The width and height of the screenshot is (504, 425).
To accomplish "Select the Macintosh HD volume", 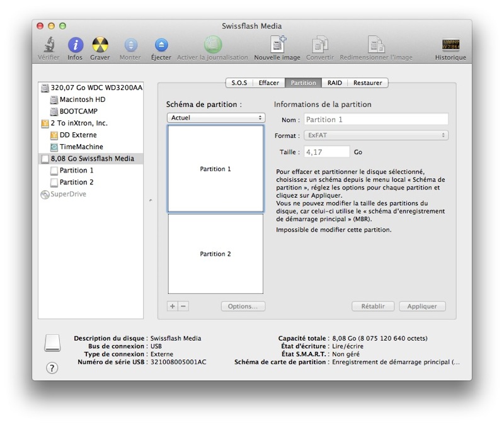I will coord(82,99).
